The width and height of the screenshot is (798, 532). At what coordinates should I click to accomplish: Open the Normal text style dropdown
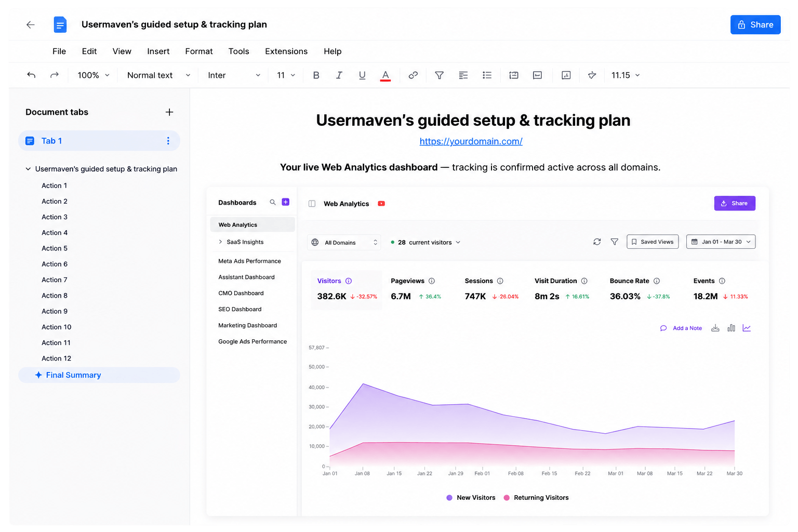(158, 75)
